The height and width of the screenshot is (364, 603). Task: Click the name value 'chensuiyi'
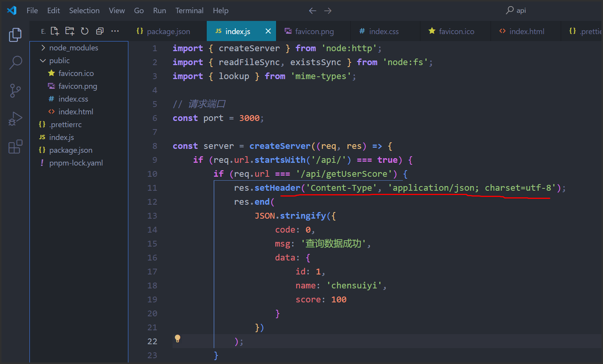tap(354, 286)
